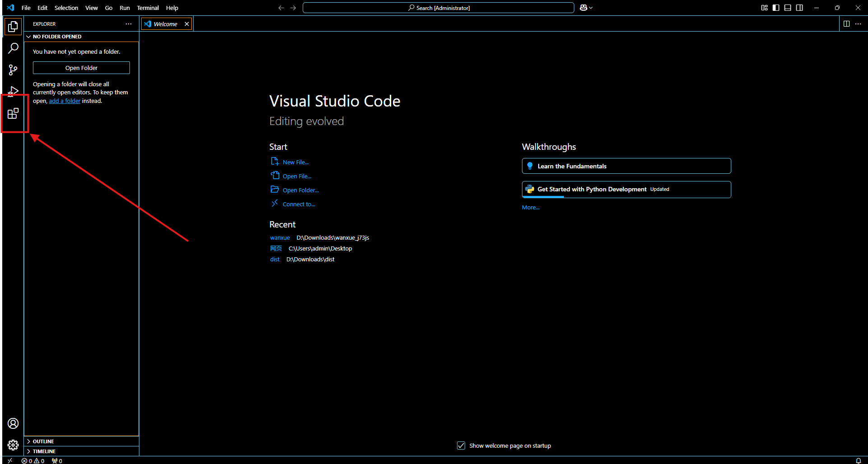This screenshot has height=464, width=868.
Task: Click the Search command center field
Action: click(438, 8)
